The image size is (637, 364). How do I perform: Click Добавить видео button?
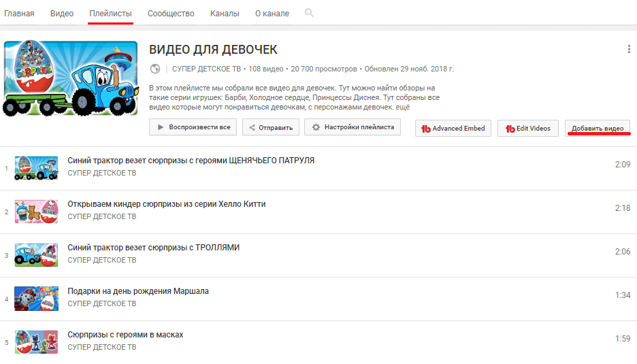tap(598, 128)
